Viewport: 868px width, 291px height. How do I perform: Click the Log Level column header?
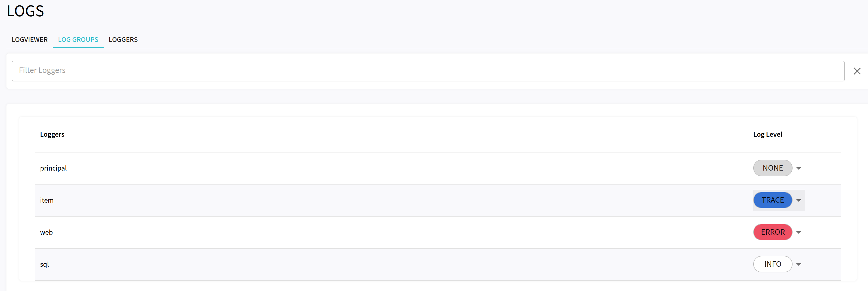tap(767, 134)
